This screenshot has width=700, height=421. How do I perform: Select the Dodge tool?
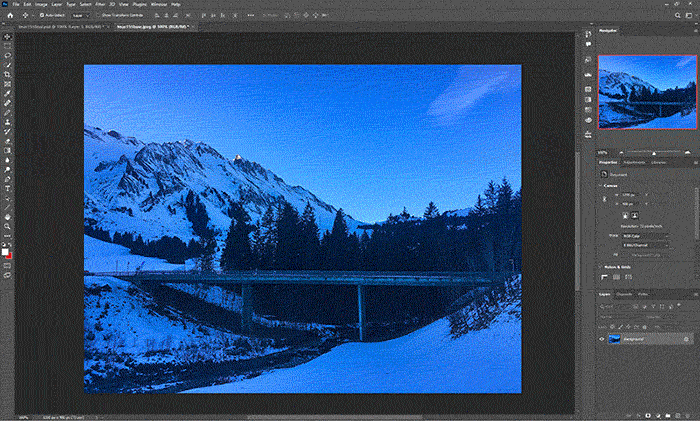tap(7, 170)
